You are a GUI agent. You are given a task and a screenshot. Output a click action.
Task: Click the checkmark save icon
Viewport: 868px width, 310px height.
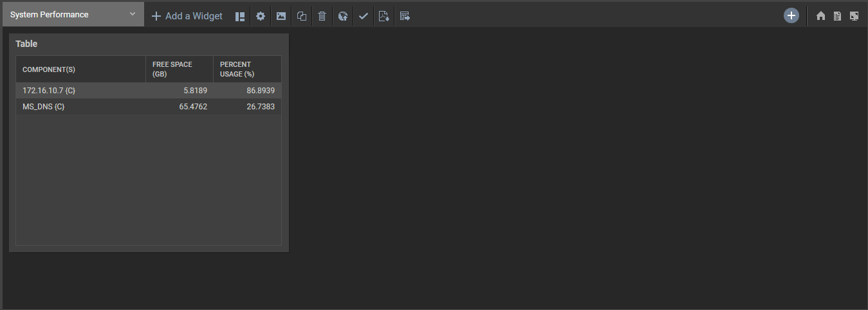364,16
